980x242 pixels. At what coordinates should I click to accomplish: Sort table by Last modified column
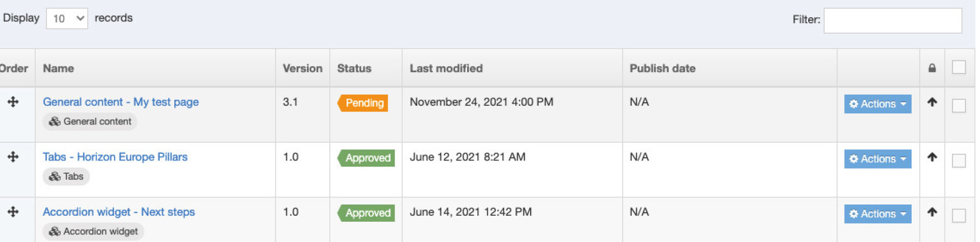(x=446, y=68)
